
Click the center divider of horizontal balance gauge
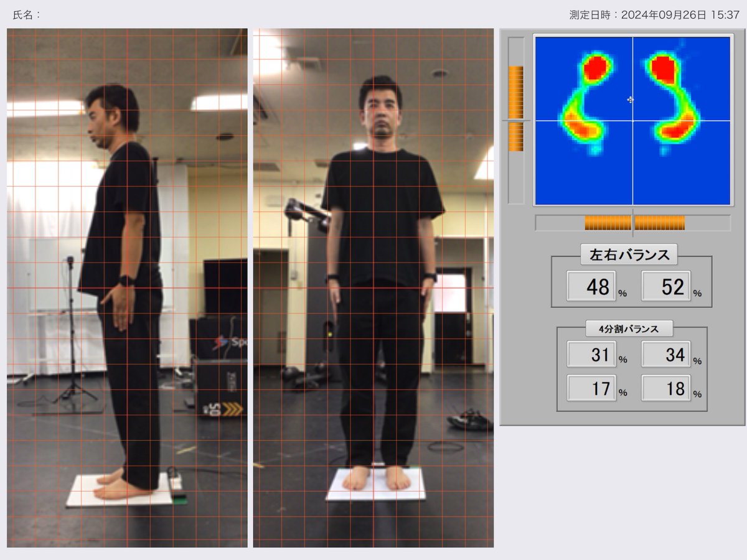632,221
